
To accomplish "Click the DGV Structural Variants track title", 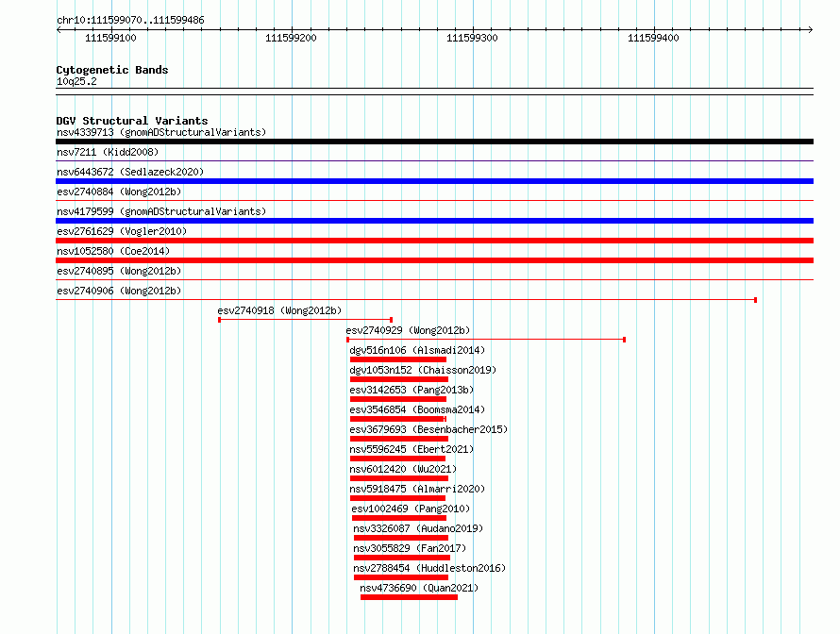I will point(132,121).
